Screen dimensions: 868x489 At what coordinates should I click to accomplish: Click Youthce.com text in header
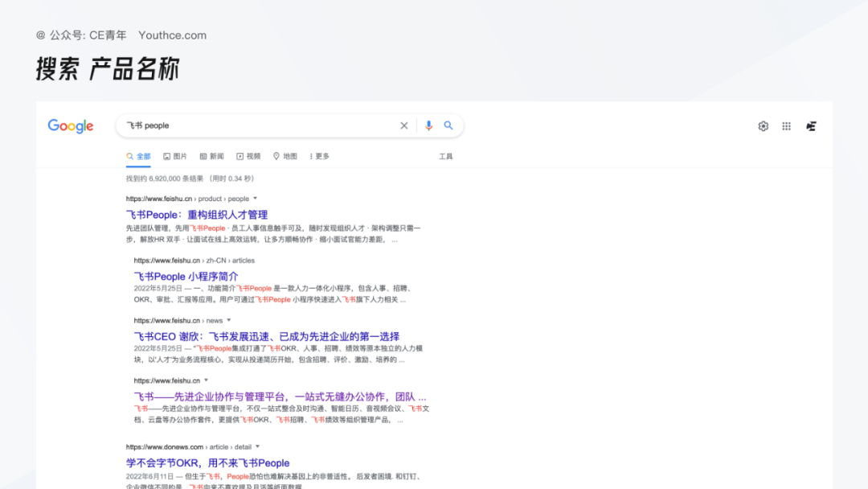click(x=172, y=35)
